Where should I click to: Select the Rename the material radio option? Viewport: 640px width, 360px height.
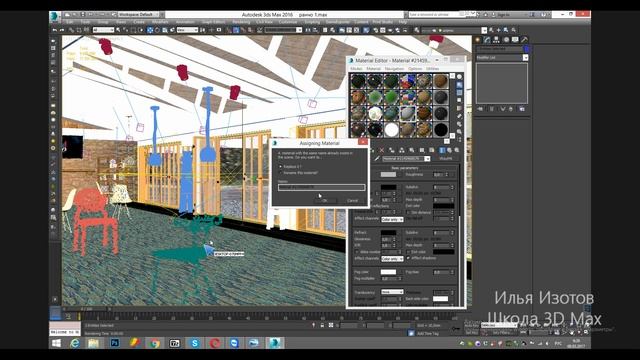(280, 173)
